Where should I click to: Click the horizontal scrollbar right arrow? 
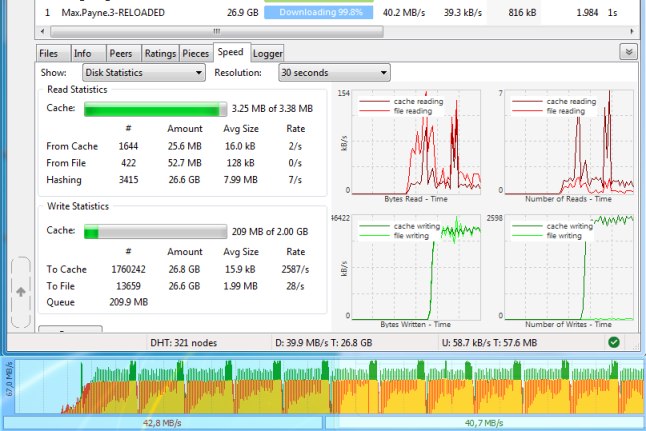point(632,31)
